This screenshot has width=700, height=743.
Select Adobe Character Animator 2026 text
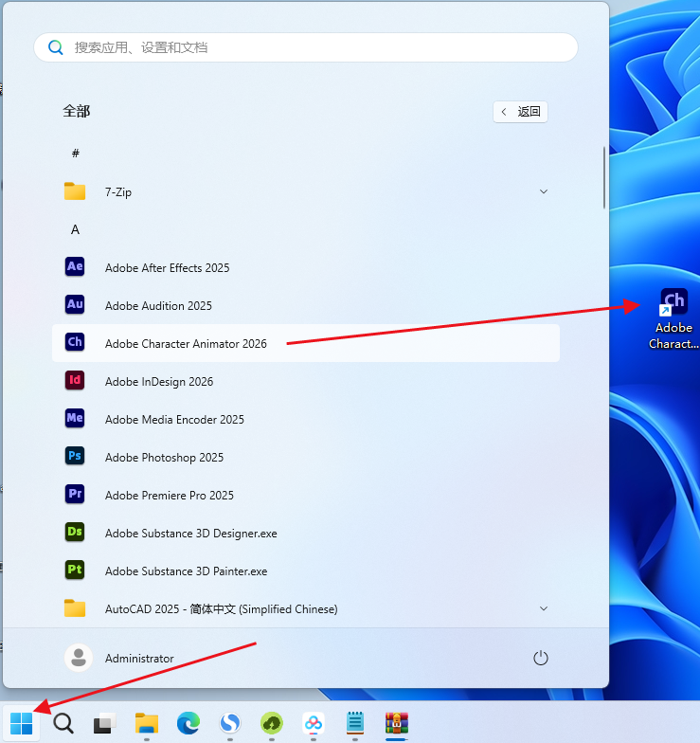(186, 343)
